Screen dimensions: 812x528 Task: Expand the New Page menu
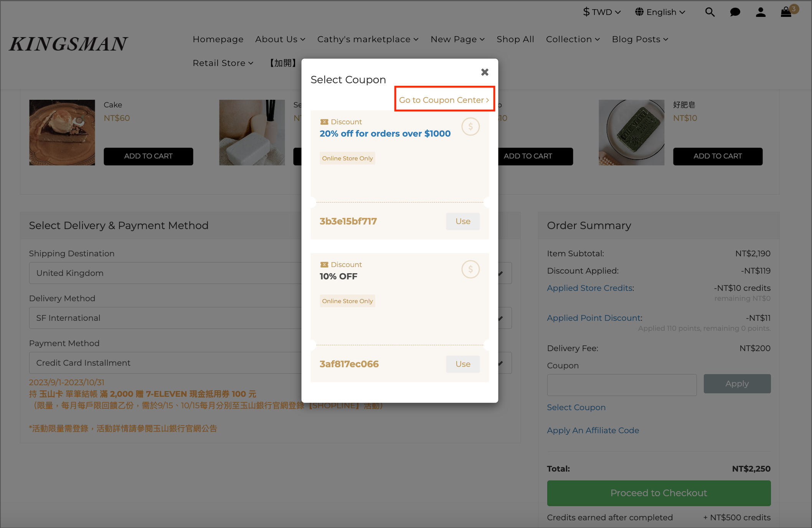click(x=458, y=40)
